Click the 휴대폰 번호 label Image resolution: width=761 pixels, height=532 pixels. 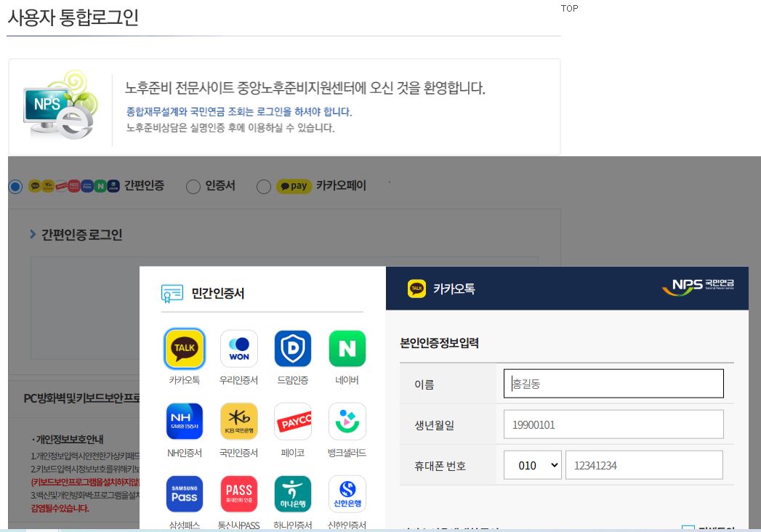[x=440, y=466]
